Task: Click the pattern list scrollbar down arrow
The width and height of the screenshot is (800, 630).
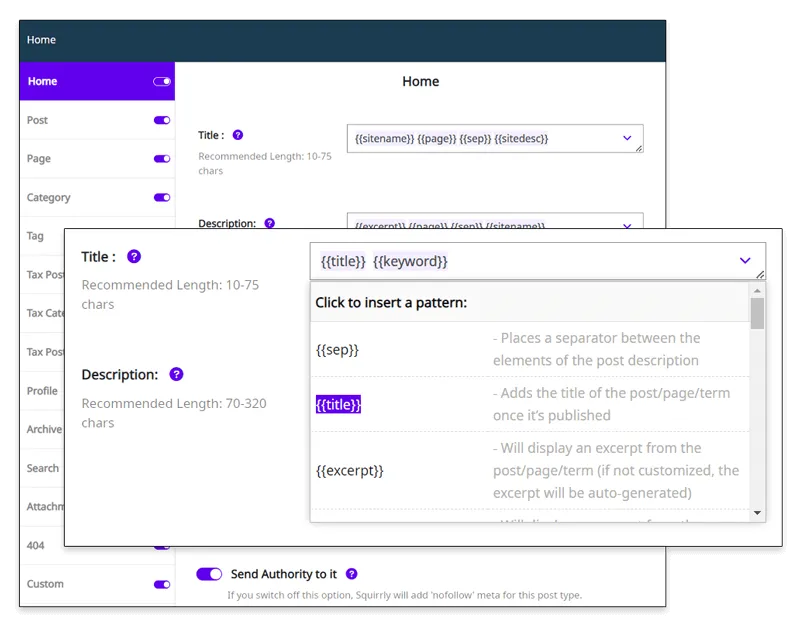Action: (x=757, y=513)
